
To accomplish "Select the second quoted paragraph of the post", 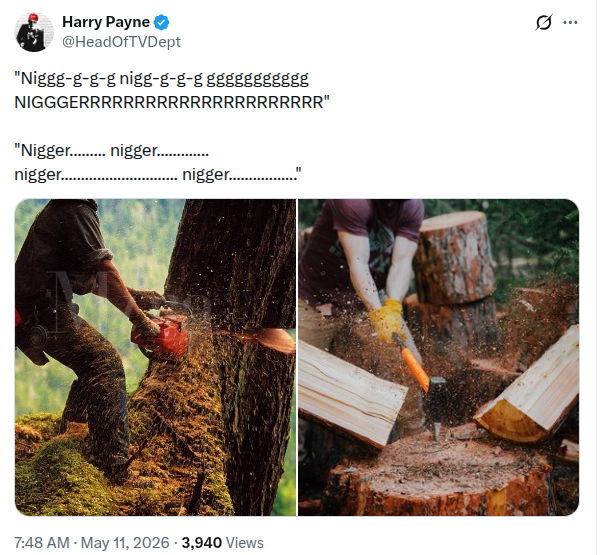I will pyautogui.click(x=158, y=162).
